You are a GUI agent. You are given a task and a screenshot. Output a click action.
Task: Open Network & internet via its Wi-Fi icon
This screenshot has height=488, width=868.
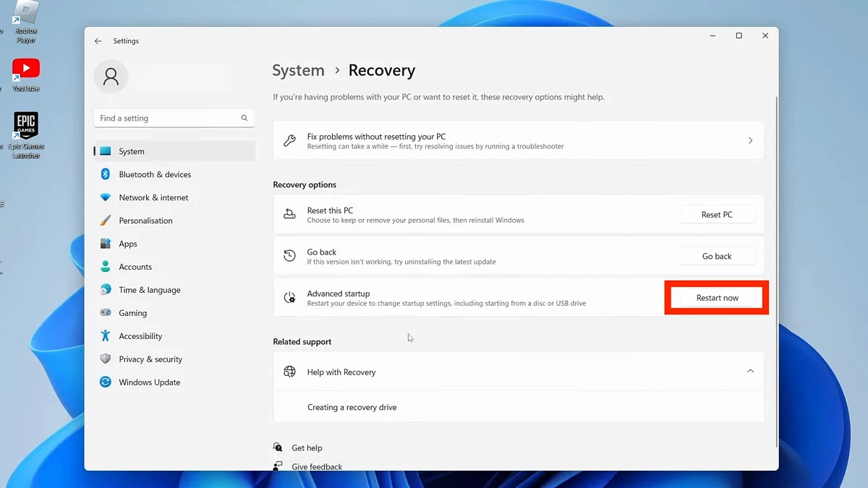pos(105,197)
